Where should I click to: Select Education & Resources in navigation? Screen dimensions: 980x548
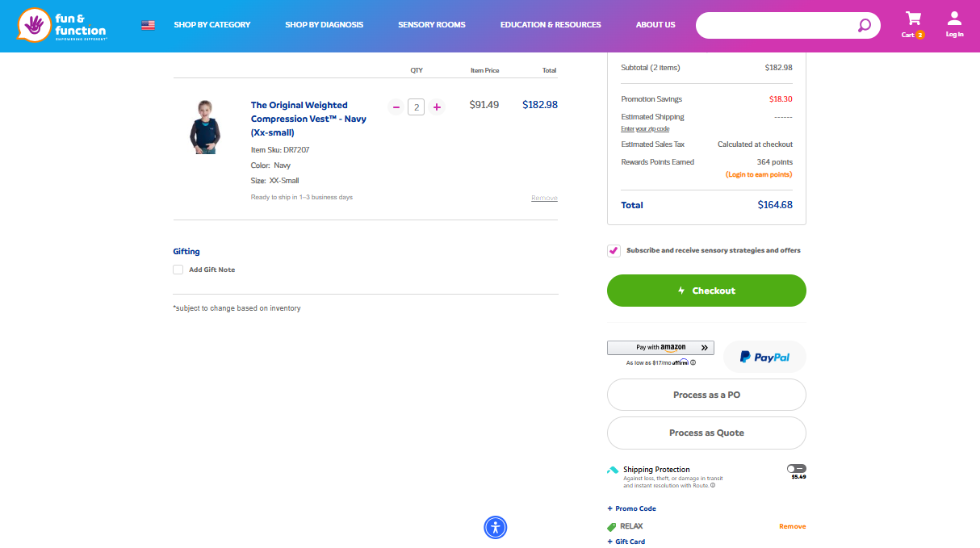coord(551,25)
